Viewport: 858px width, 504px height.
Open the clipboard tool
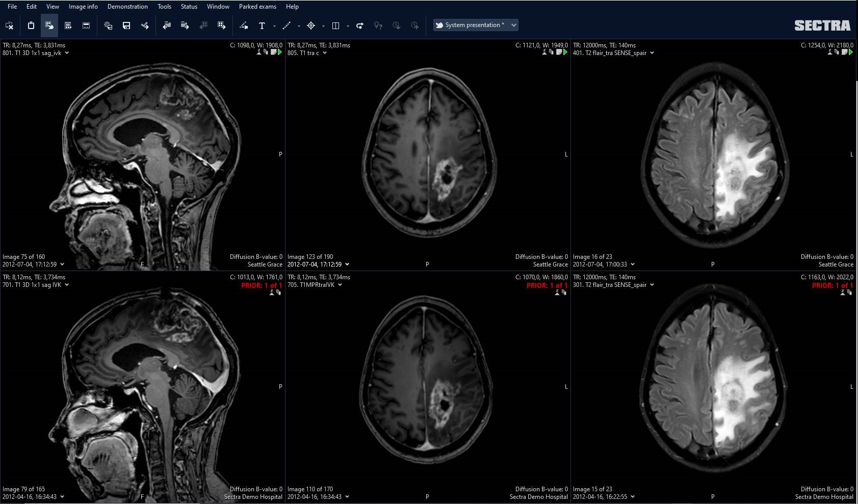pyautogui.click(x=31, y=25)
